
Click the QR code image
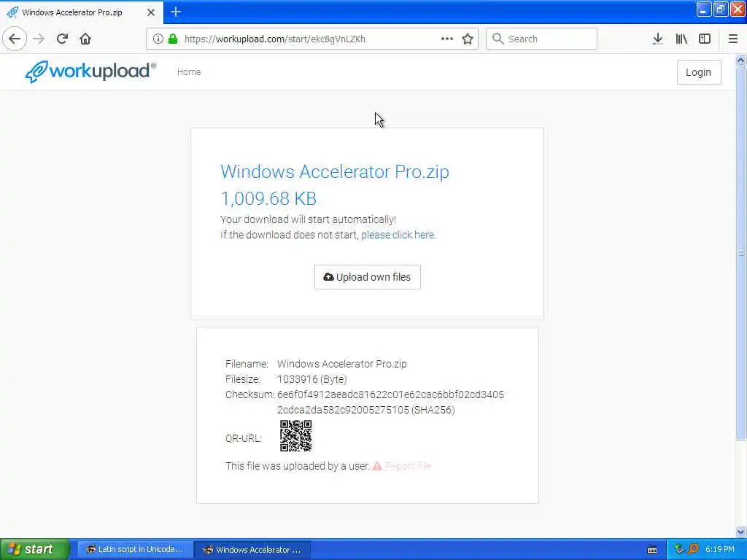296,436
